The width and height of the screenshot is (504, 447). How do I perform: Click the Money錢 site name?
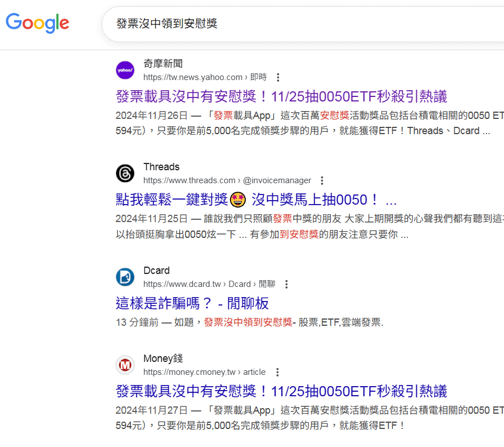(x=163, y=359)
